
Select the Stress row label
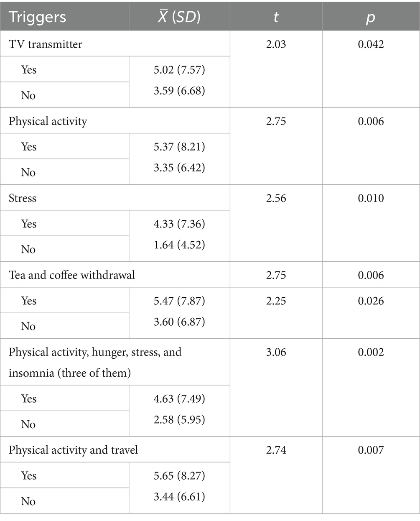click(x=23, y=198)
